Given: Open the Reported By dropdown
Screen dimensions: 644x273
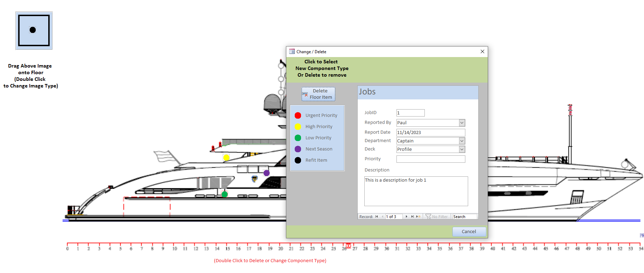Looking at the screenshot, I should pos(462,123).
